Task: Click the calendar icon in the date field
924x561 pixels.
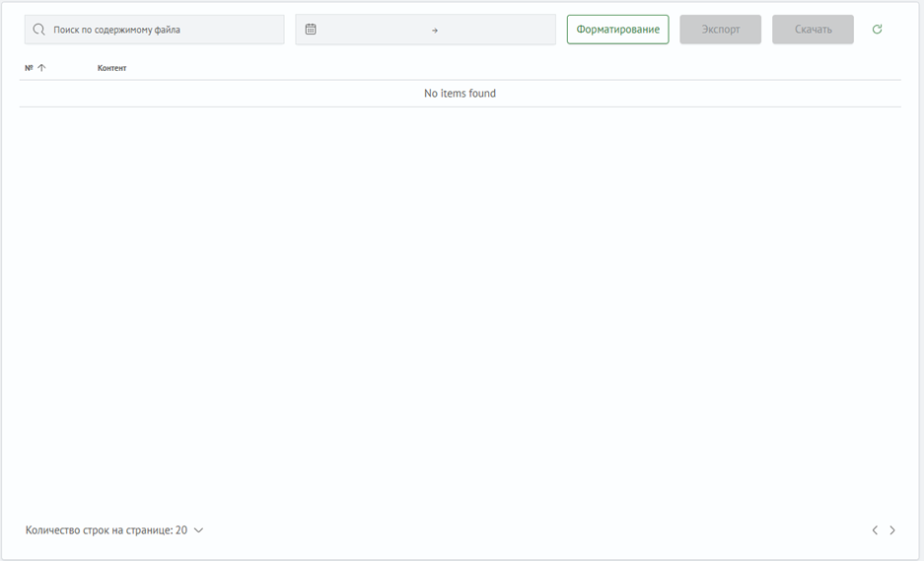Action: [x=311, y=30]
